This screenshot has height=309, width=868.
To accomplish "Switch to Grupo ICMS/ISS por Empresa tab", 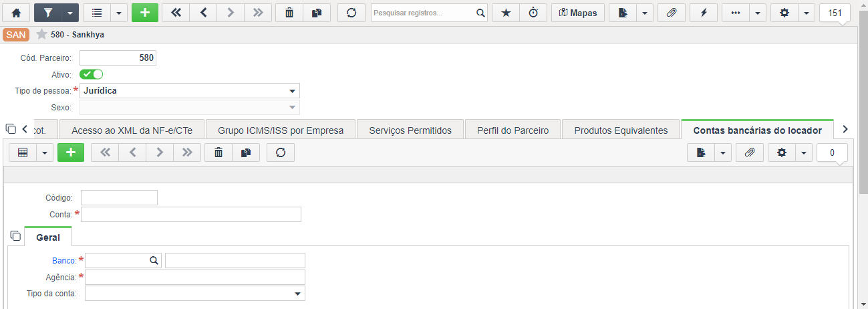I will pos(281,130).
